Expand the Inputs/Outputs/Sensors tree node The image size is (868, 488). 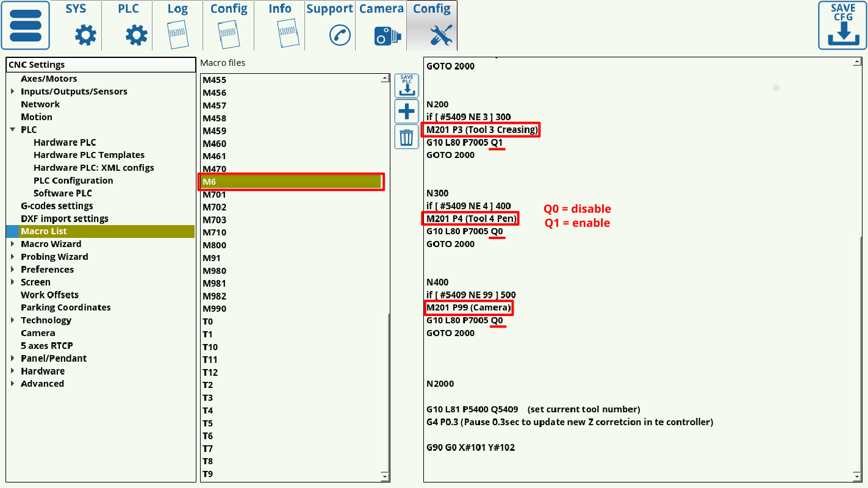click(13, 91)
